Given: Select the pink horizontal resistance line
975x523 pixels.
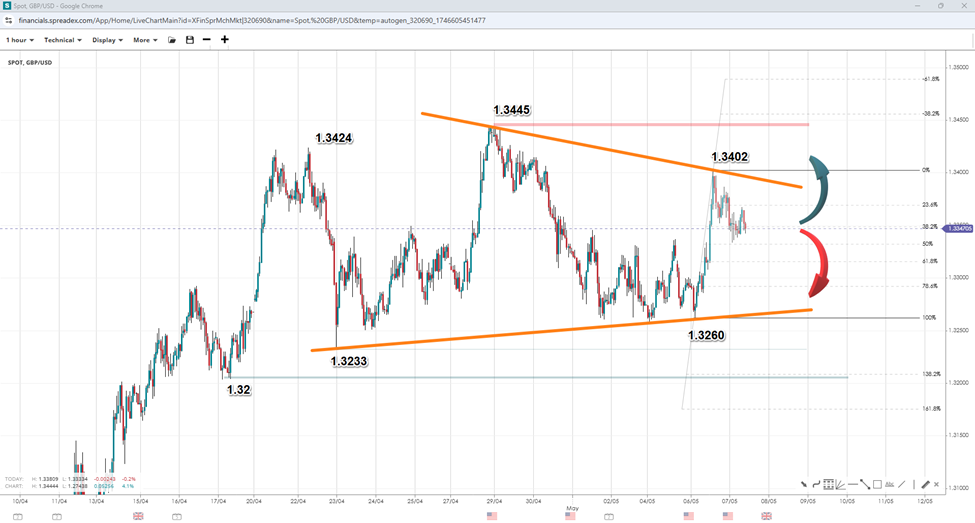Looking at the screenshot, I should 650,125.
